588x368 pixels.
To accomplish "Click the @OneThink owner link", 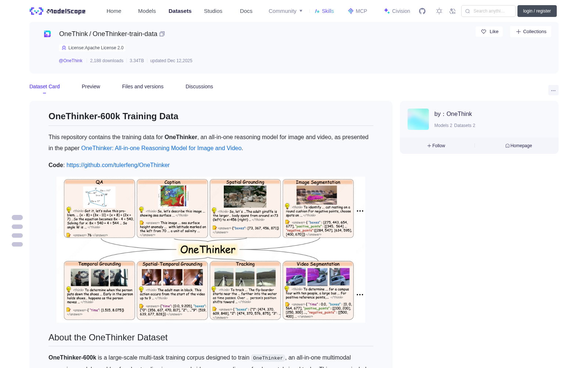I will tap(71, 61).
